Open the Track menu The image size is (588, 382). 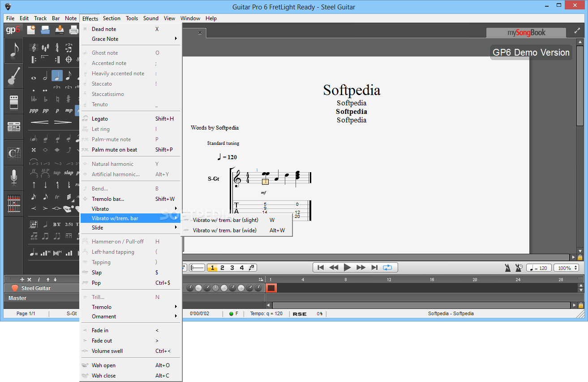coord(40,18)
